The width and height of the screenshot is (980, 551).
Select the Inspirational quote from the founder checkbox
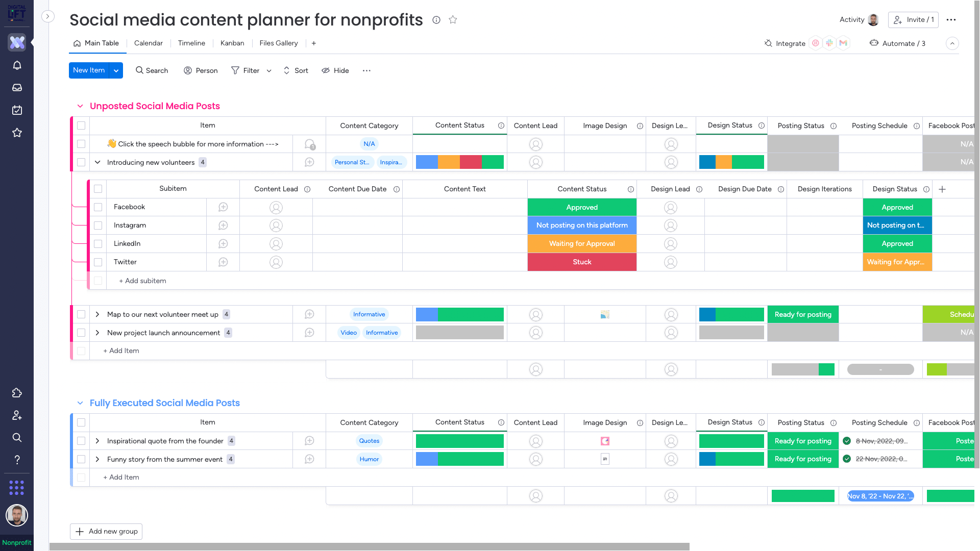click(x=81, y=441)
